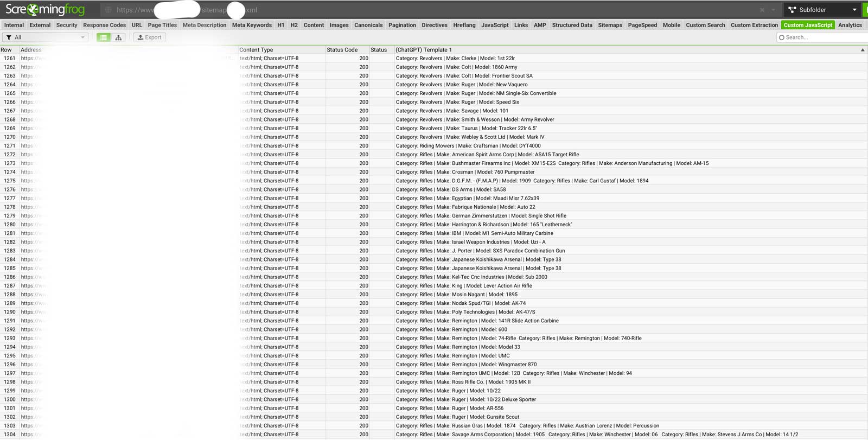Switch to the Security tab
868x440 pixels.
click(x=67, y=25)
